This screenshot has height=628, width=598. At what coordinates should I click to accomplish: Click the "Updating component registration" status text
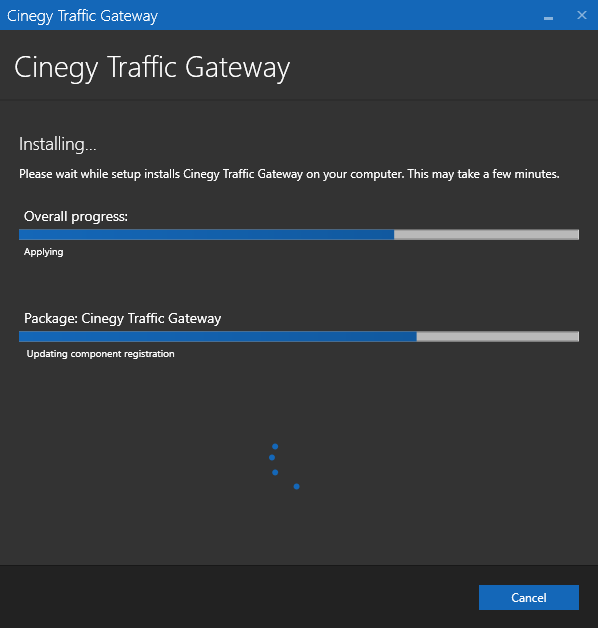100,354
